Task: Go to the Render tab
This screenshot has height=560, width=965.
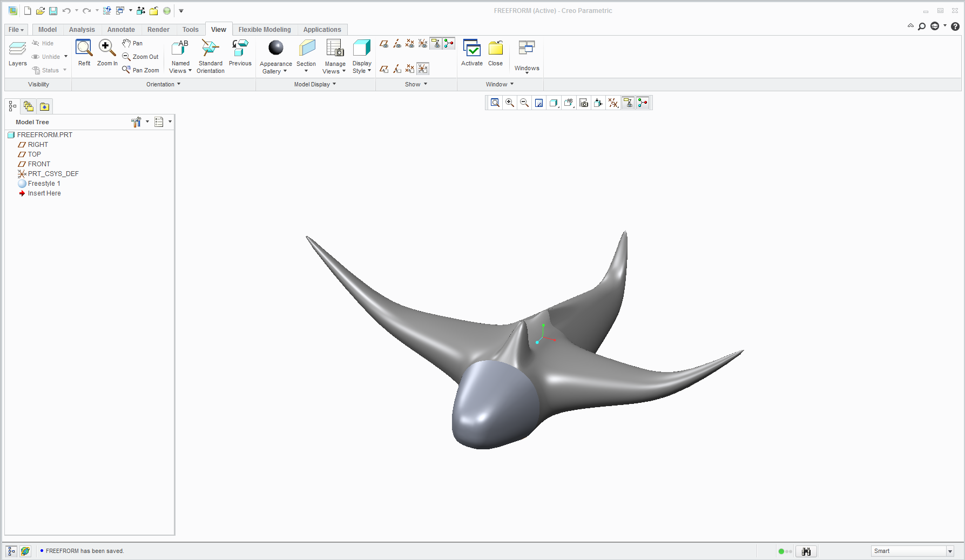Action: [158, 30]
